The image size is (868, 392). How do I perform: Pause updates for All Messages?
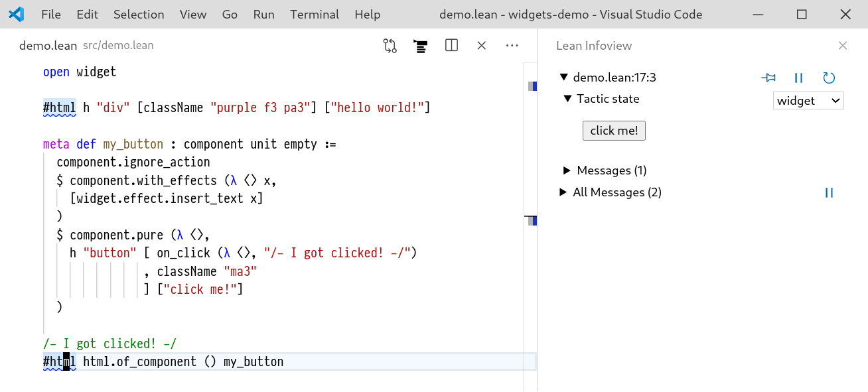[828, 193]
